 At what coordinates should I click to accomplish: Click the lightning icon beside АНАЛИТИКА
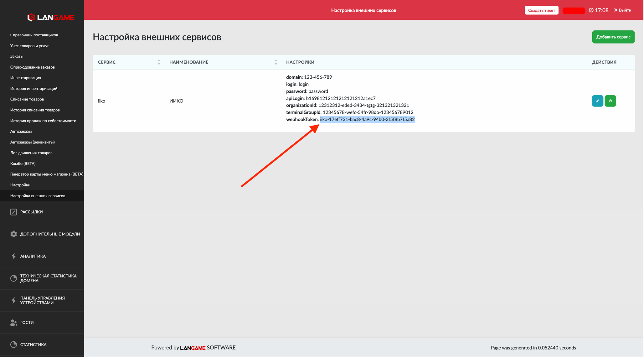13,256
